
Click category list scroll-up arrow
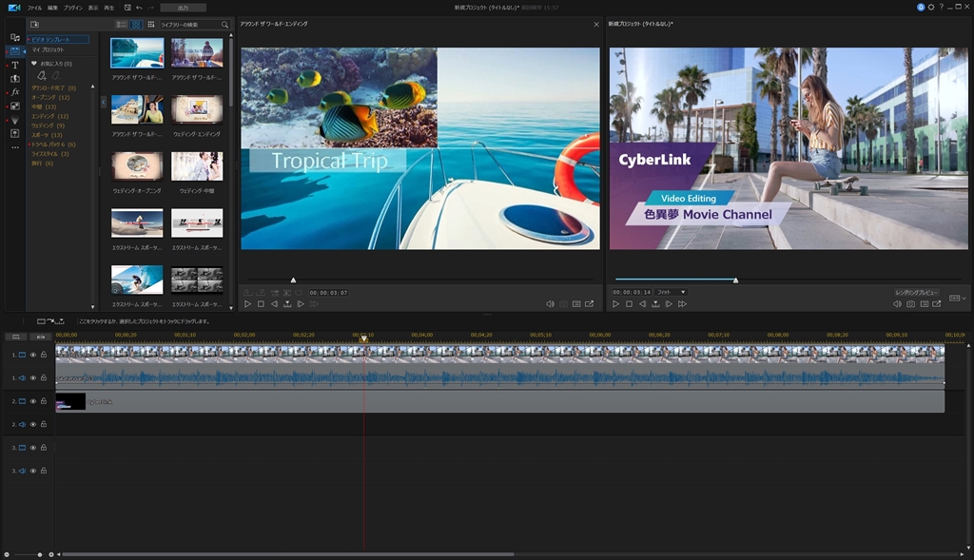92,87
